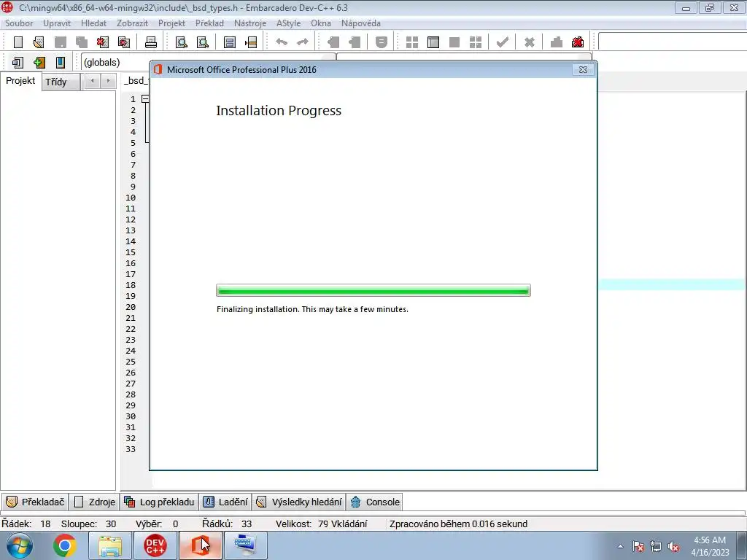Open the Console bottom tab
747x560 pixels.
[375, 502]
